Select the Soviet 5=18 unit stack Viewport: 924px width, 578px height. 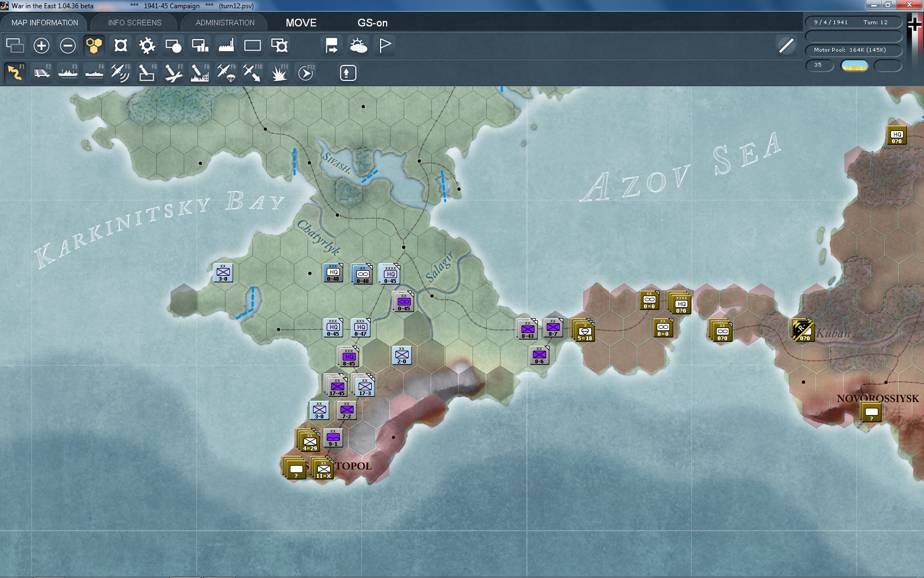coord(584,330)
